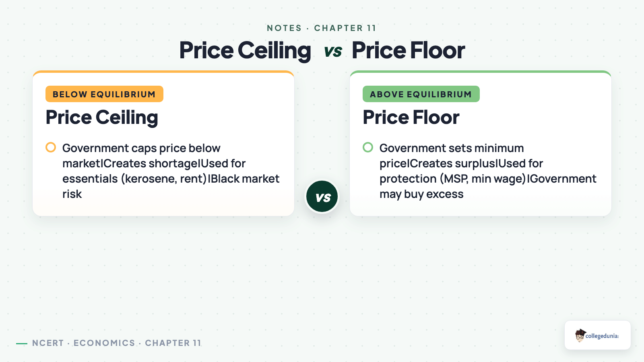Click NCERT · ECONOMICS · CHAPTER 11 footer
Viewport: 644px width, 362px height.
pyautogui.click(x=117, y=343)
